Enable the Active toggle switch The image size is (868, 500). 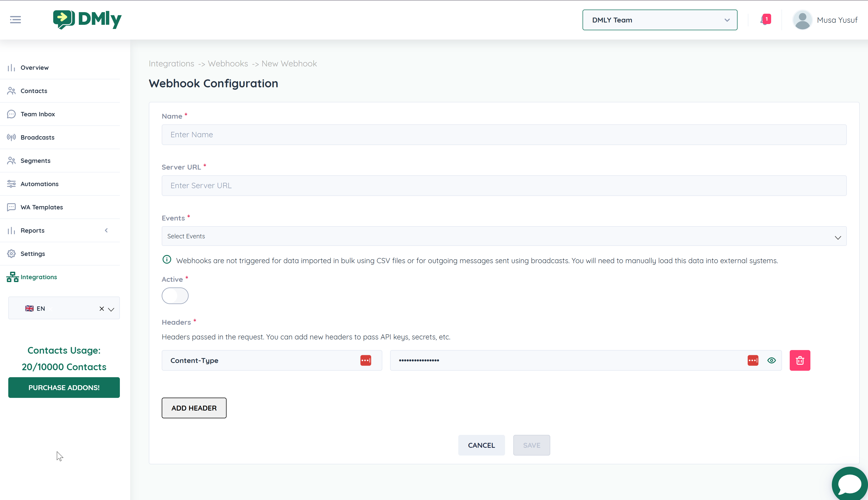coord(175,296)
